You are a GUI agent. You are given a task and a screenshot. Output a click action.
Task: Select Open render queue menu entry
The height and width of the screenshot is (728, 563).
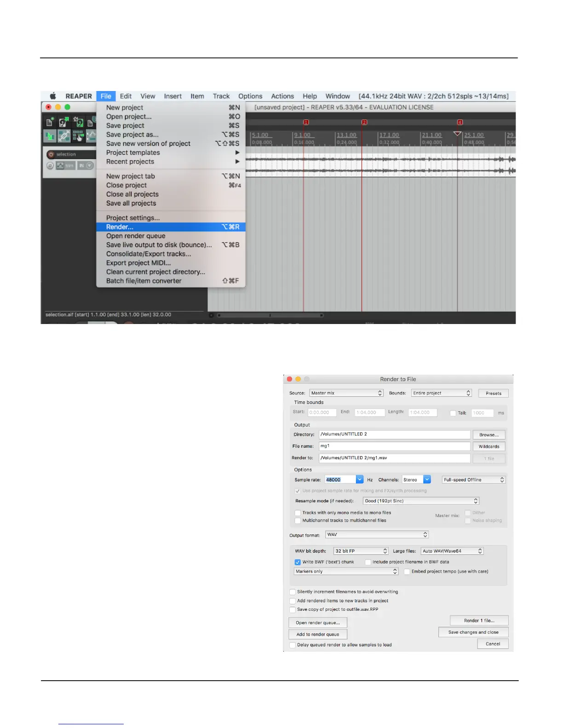coord(171,236)
